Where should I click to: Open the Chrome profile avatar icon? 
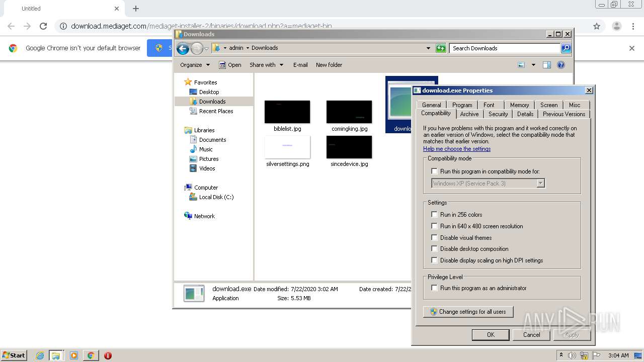616,26
